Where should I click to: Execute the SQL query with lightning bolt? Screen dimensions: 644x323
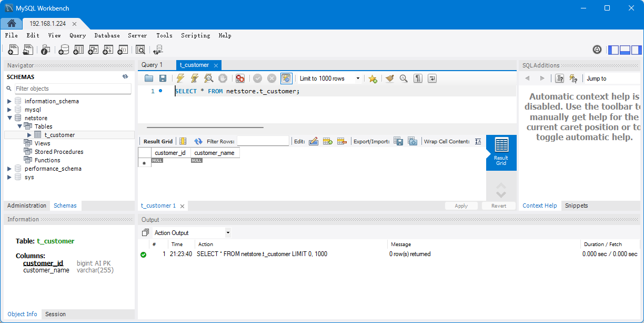click(x=180, y=79)
